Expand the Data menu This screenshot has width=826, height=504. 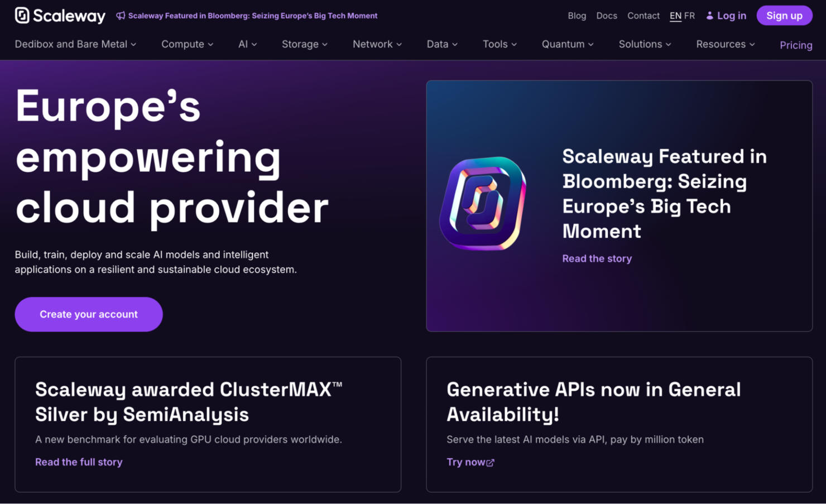pyautogui.click(x=441, y=44)
